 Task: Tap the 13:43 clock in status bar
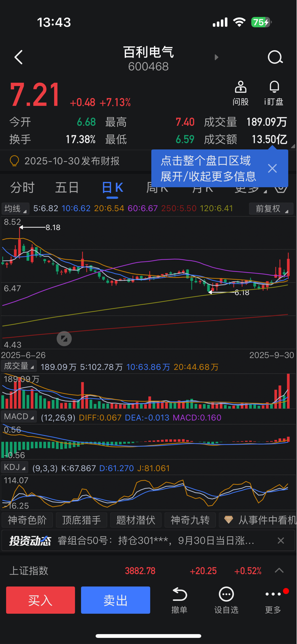(54, 22)
